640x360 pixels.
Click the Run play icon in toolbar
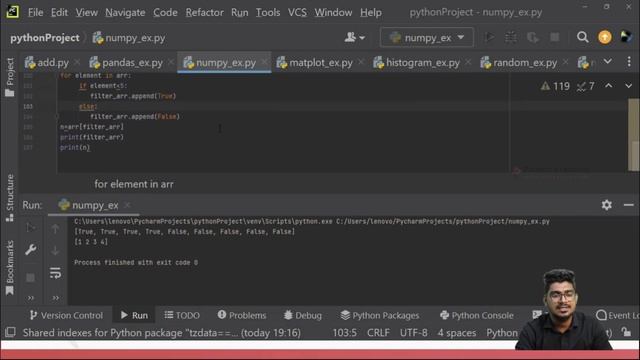click(489, 38)
